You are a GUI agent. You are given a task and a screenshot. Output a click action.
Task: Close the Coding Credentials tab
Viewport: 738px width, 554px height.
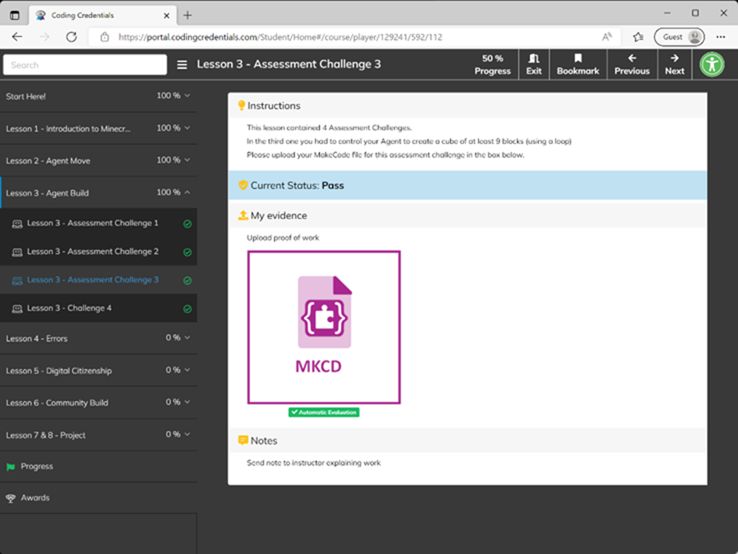tap(166, 16)
